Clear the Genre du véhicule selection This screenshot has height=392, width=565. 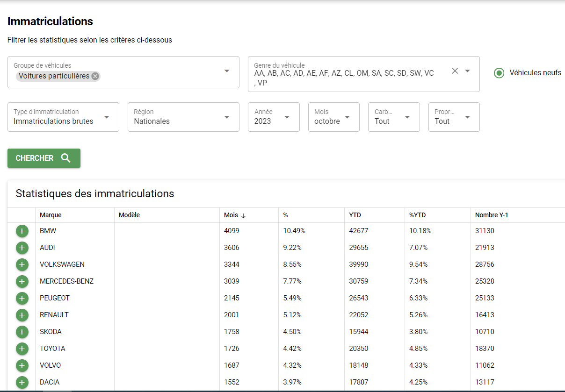(x=455, y=71)
